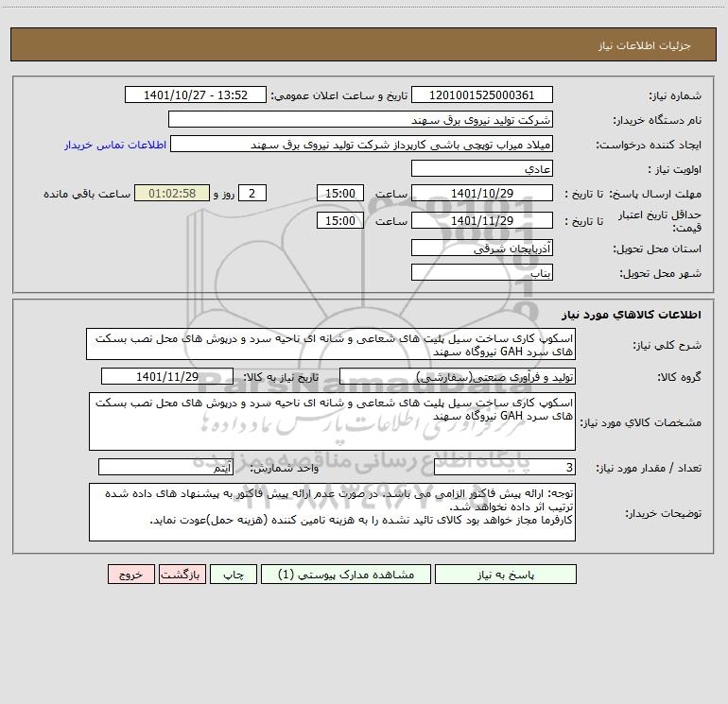Click the price validity time 15:00 field
728x704 pixels.
point(339,220)
